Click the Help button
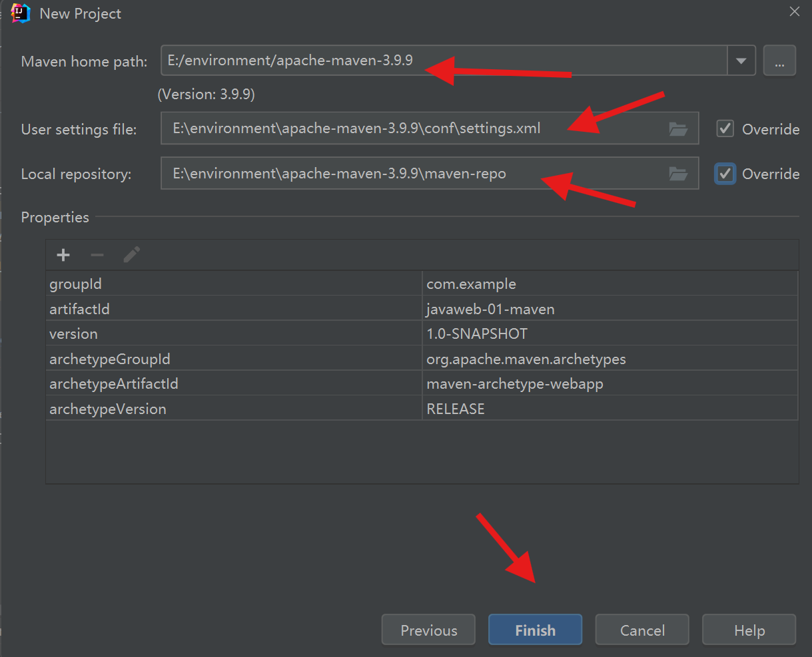Image resolution: width=812 pixels, height=657 pixels. point(749,630)
